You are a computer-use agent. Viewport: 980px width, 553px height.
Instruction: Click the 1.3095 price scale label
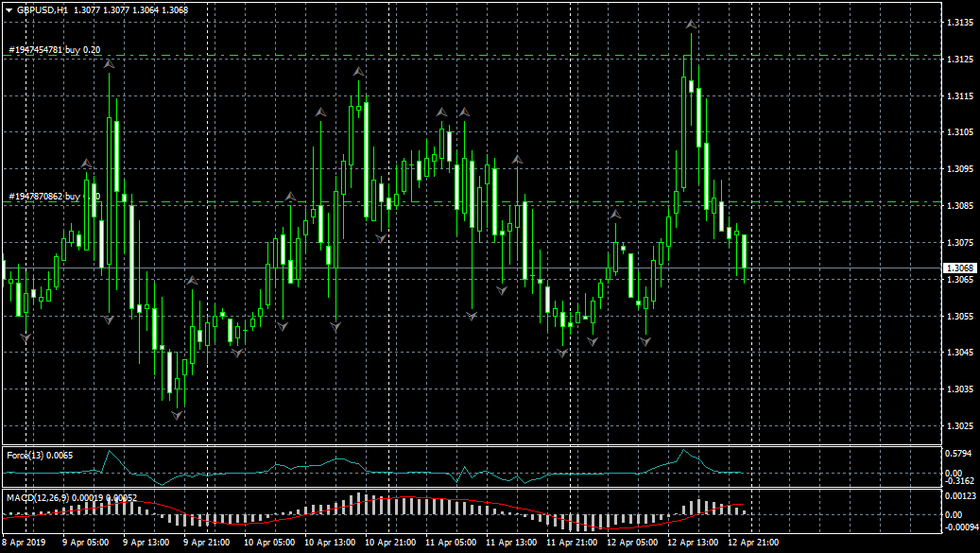coord(958,169)
